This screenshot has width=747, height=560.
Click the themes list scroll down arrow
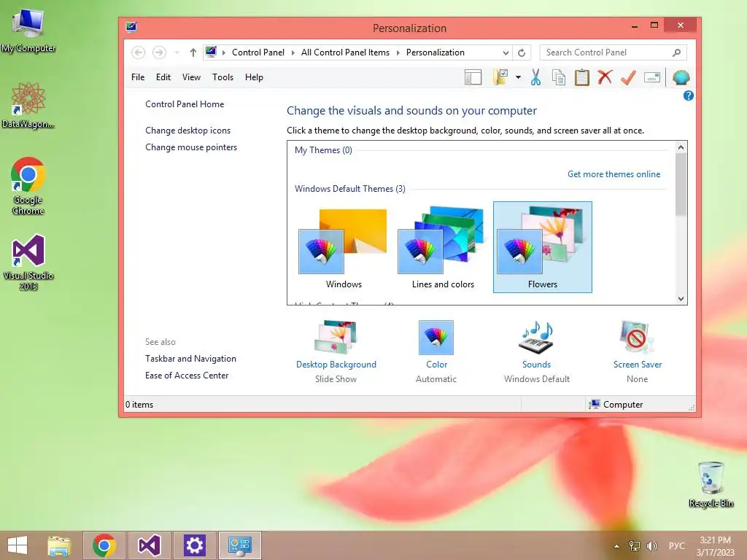681,298
